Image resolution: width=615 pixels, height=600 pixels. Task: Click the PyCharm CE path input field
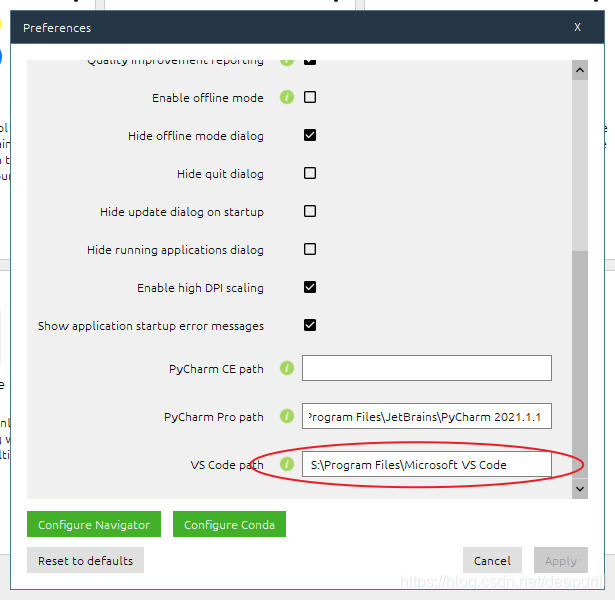click(427, 368)
